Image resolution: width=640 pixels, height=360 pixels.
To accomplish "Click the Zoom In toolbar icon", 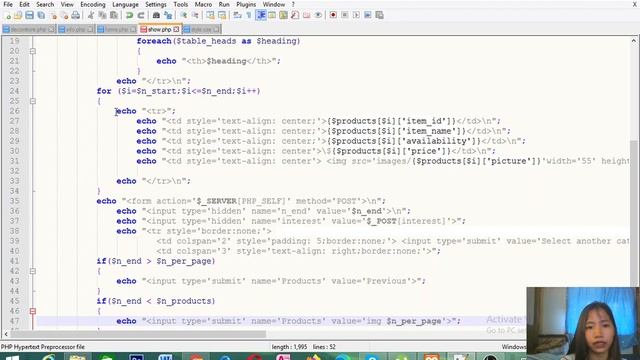I will (x=183, y=16).
